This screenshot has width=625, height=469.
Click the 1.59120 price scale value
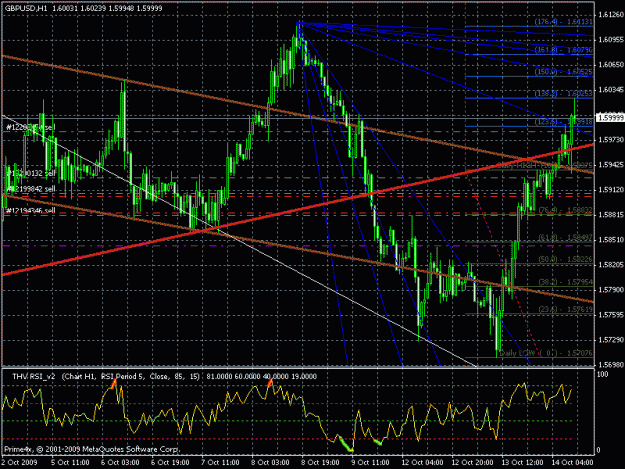pos(611,190)
